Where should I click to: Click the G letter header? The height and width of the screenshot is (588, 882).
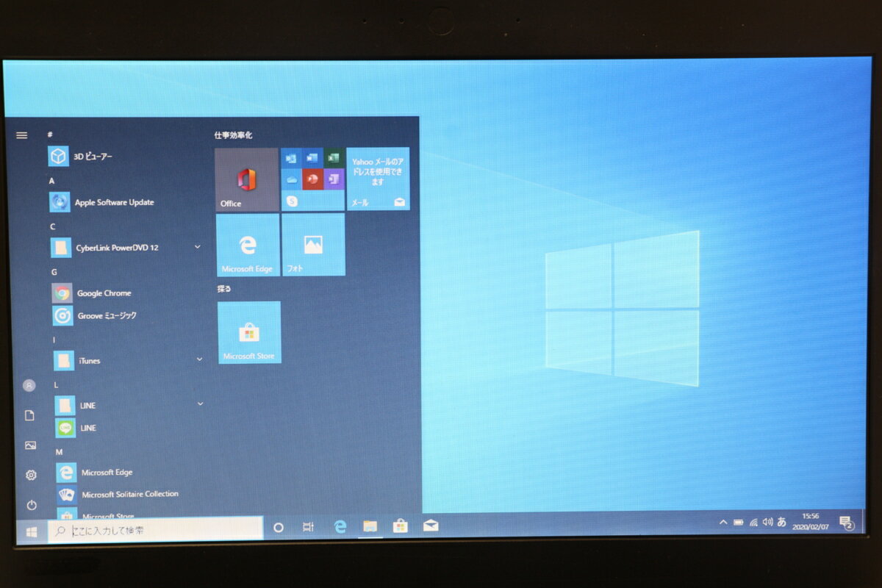pos(54,272)
